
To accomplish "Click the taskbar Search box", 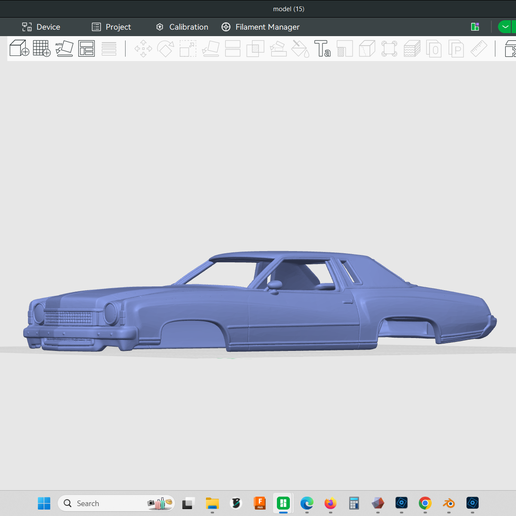I will tap(116, 503).
